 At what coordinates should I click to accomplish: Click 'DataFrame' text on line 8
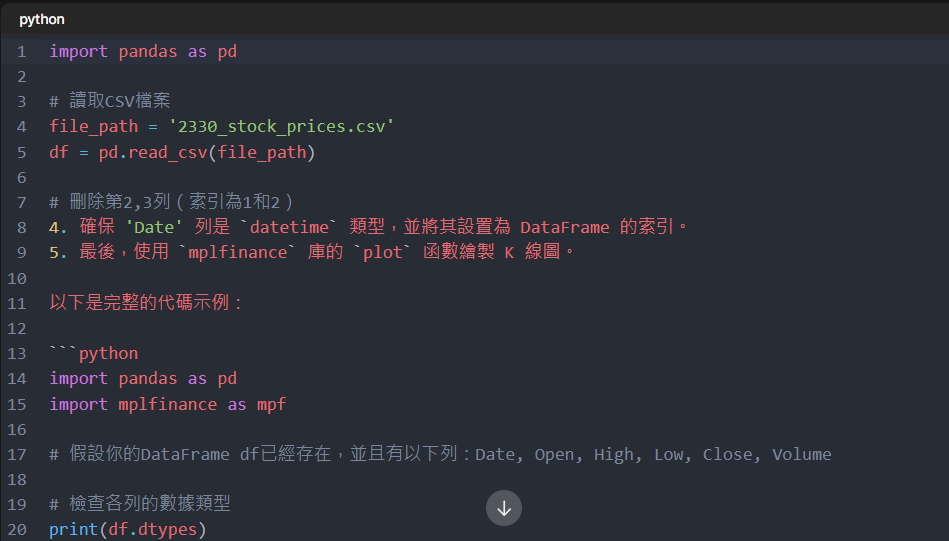pyautogui.click(x=564, y=227)
